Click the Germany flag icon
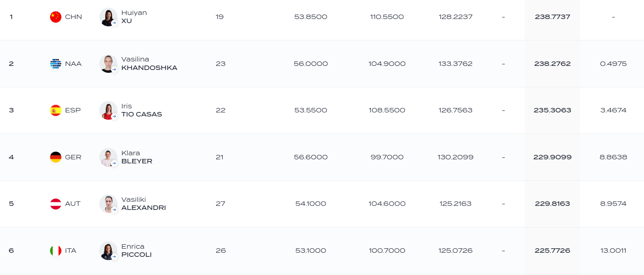Screen dimensions: 644x275 coord(56,157)
